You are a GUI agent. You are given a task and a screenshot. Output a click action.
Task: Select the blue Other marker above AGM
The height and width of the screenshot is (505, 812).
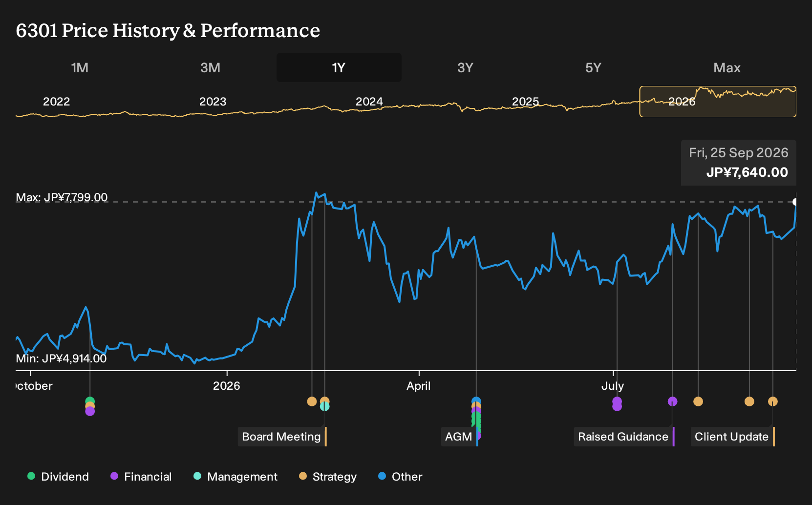(476, 401)
